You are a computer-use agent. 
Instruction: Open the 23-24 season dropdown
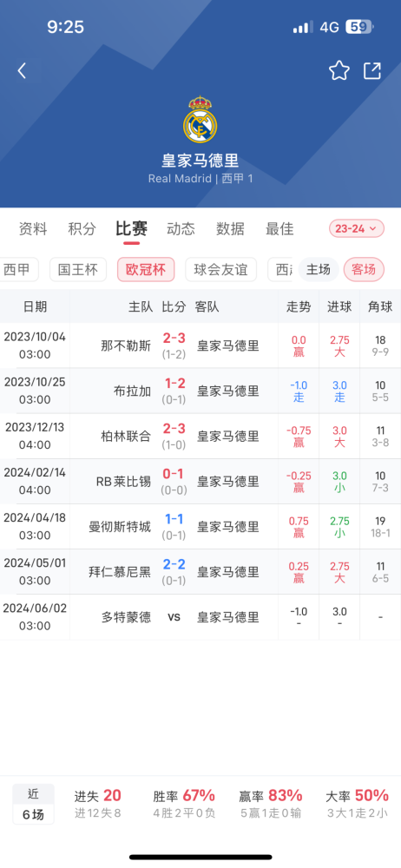click(356, 228)
